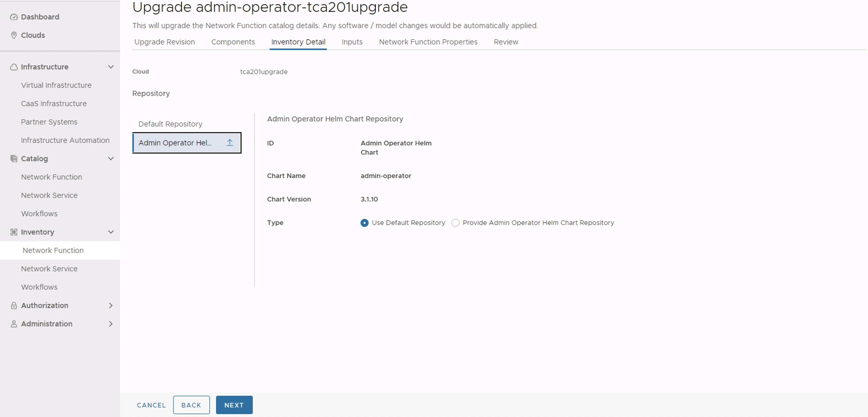The height and width of the screenshot is (417, 868).
Task: Open the Components tab
Action: coord(233,42)
